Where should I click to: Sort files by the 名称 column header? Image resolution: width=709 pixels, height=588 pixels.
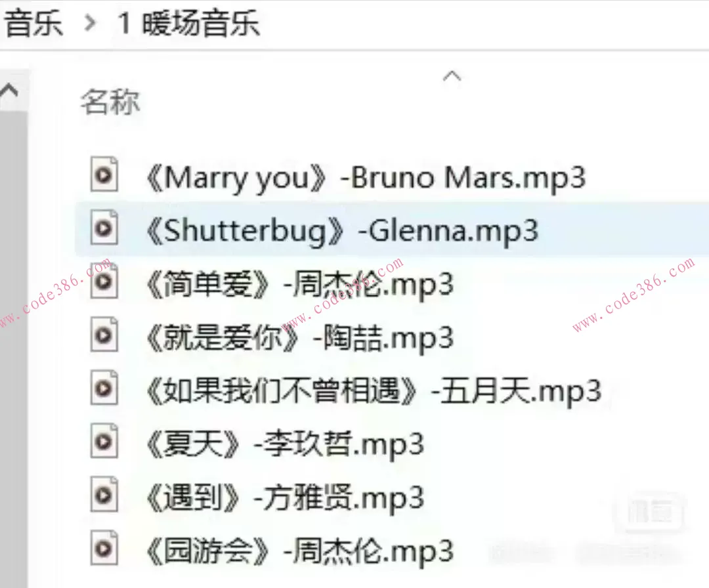pyautogui.click(x=110, y=102)
